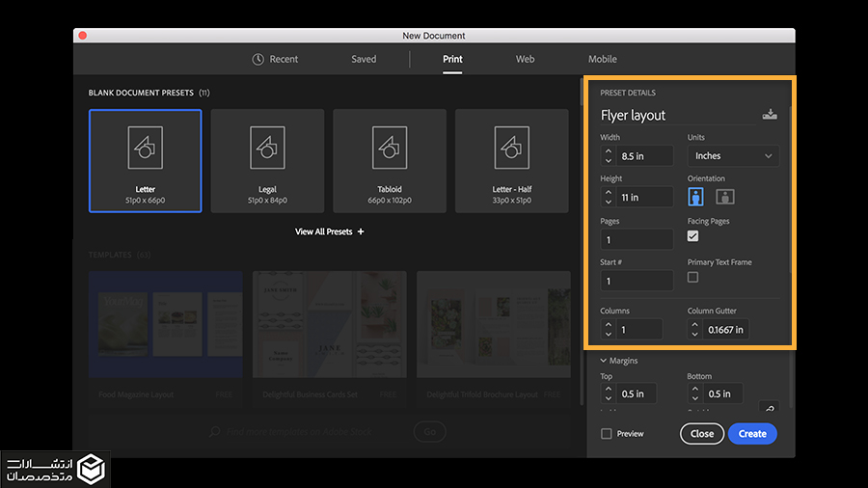Select portrait orientation icon
868x488 pixels.
(x=695, y=197)
